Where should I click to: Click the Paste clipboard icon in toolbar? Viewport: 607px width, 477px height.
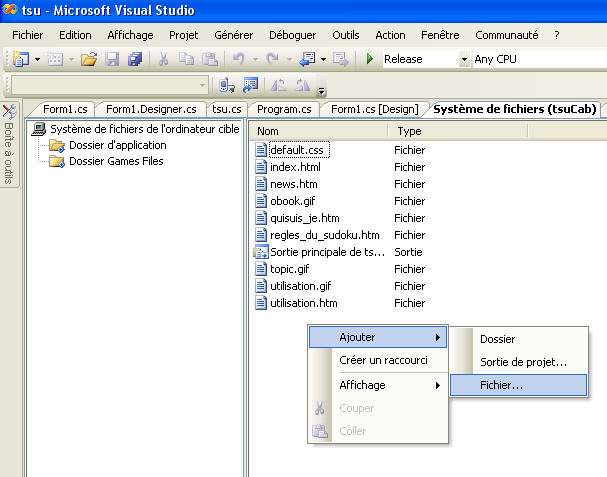coord(210,59)
